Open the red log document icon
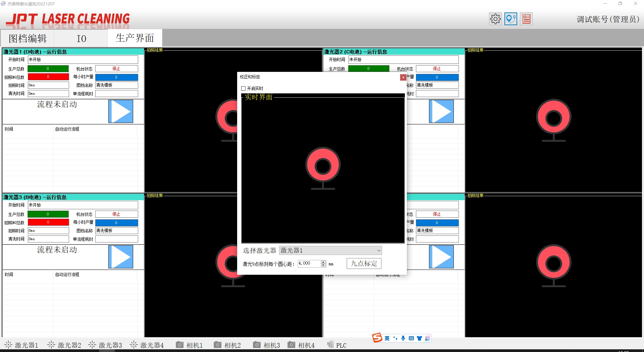The image size is (644, 352). (x=526, y=19)
